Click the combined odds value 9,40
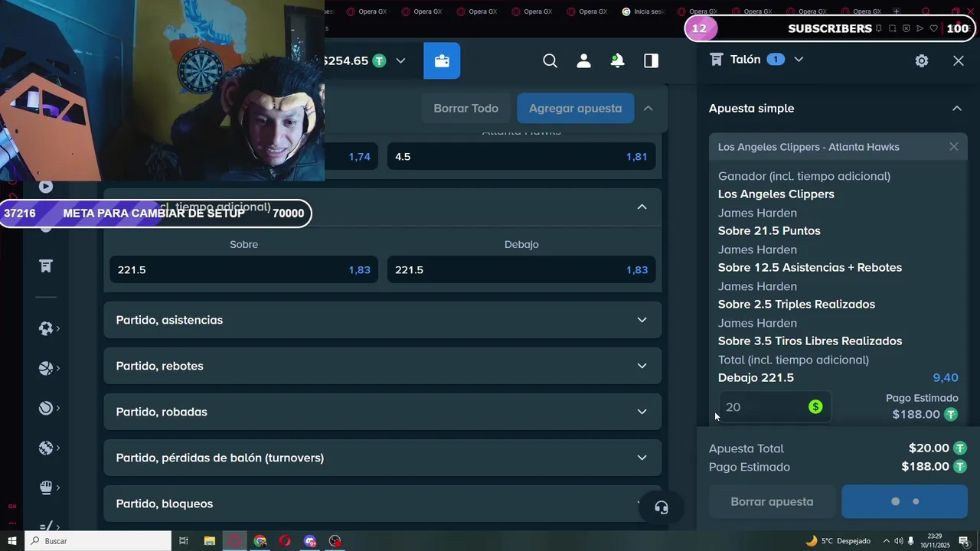The height and width of the screenshot is (551, 980). click(x=946, y=377)
